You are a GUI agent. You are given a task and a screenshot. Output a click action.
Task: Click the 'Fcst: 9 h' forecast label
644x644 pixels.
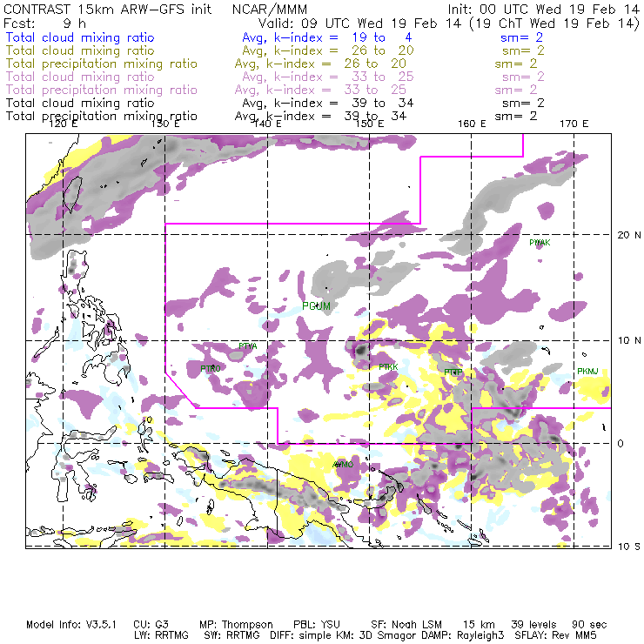point(44,23)
